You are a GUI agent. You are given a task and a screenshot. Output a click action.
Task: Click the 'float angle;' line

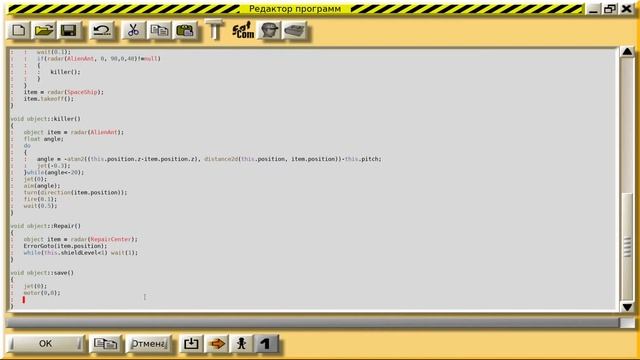44,139
